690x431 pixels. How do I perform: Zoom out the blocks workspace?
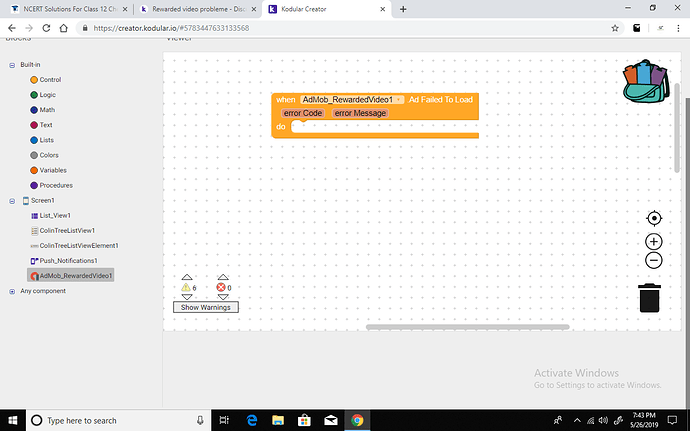click(x=654, y=260)
